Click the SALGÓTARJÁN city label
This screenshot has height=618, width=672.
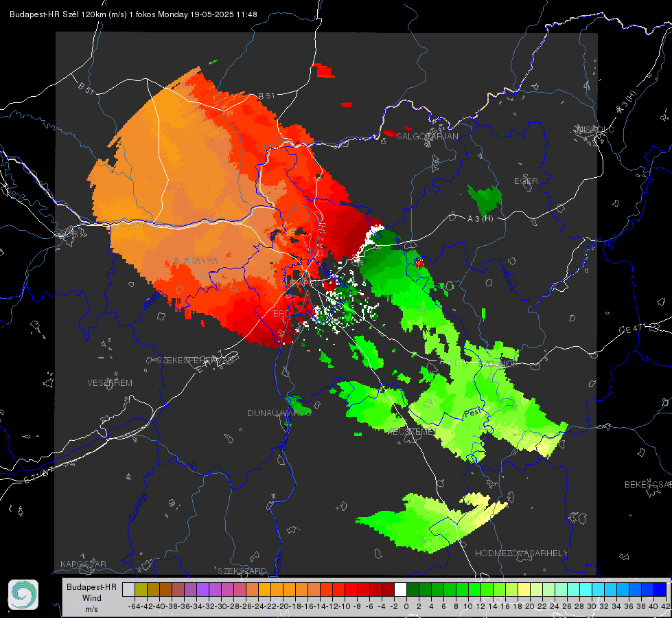[427, 137]
